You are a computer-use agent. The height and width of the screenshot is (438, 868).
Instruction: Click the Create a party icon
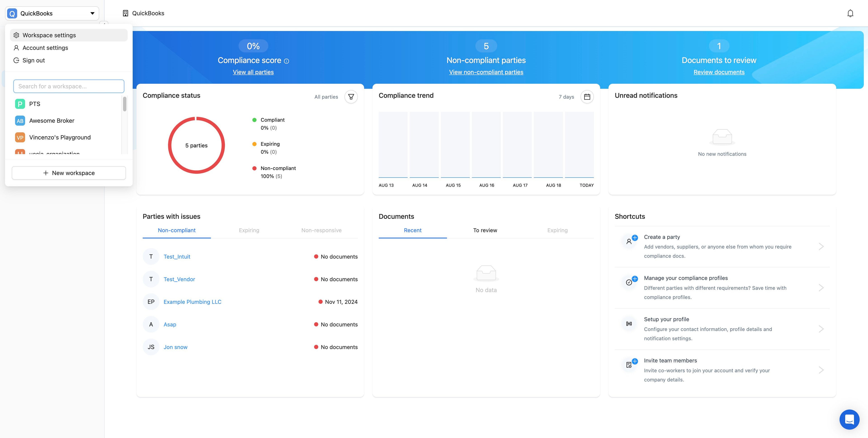coord(629,241)
